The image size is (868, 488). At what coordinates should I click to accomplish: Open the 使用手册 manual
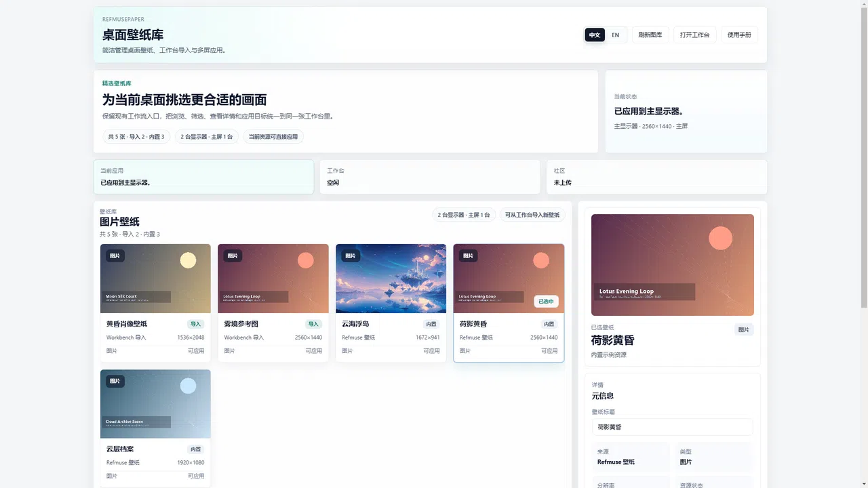[739, 35]
